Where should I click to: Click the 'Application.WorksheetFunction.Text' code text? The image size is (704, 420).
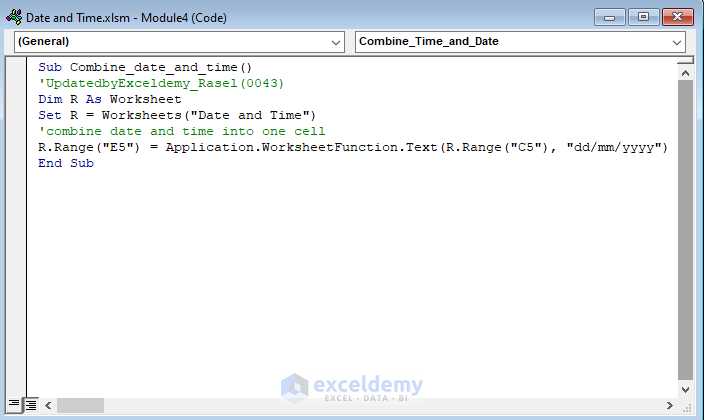click(301, 147)
